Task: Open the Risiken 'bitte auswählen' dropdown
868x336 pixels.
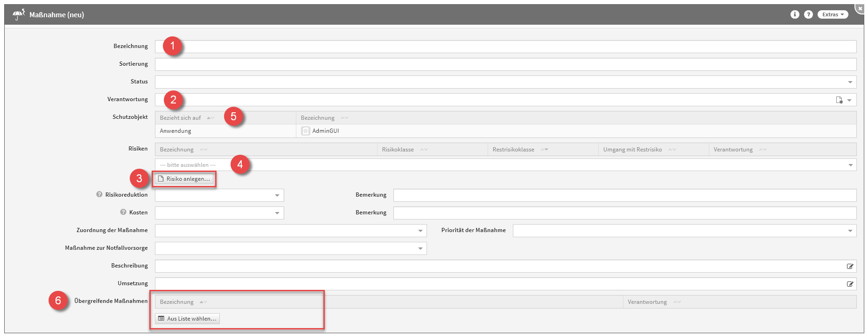Action: [850, 165]
